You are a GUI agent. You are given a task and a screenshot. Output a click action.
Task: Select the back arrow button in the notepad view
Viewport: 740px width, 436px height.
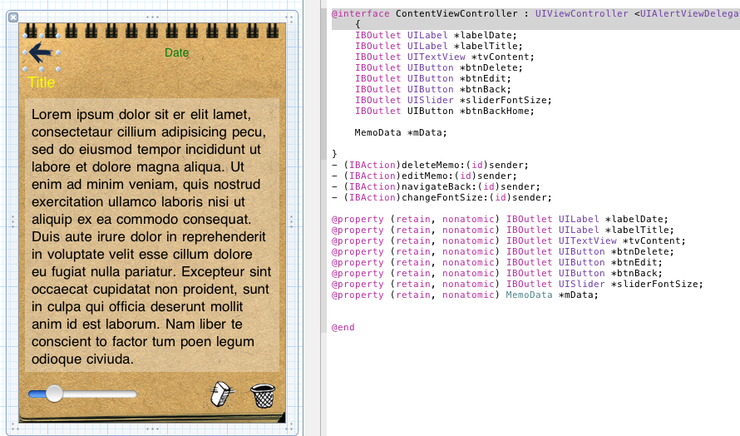coord(41,52)
